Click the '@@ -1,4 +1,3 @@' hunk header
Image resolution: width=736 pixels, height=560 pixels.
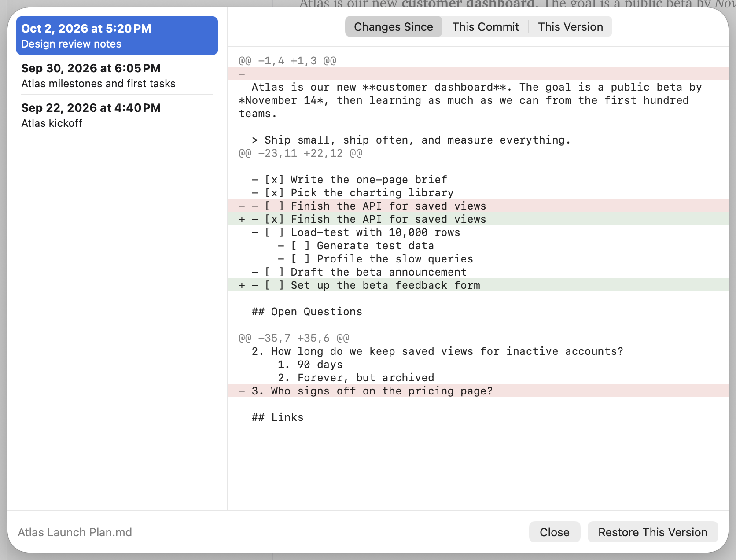tap(287, 61)
